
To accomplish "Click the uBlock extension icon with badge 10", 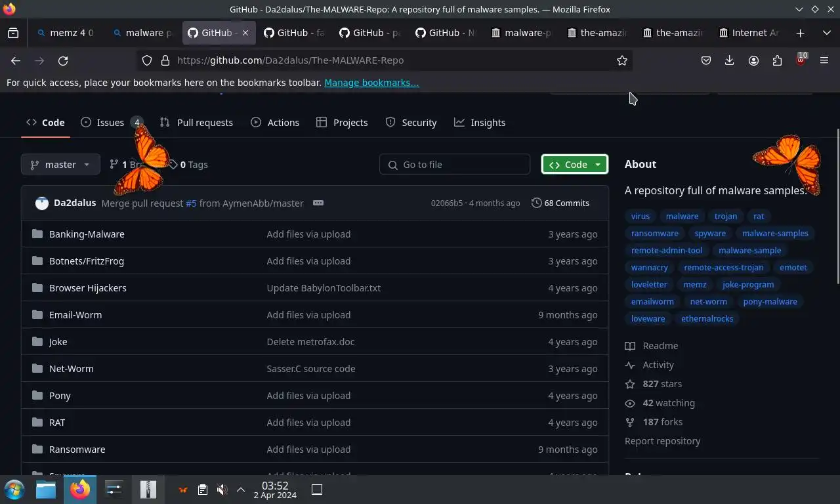I will tap(801, 60).
